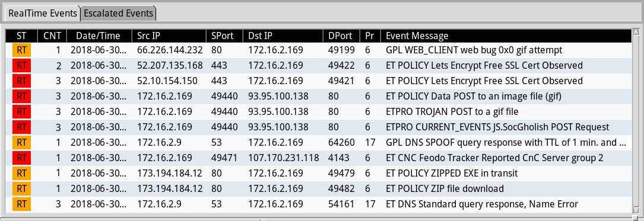Click the orange RT status of the ZIPPED EXE row
Image resolution: width=644 pixels, height=221 pixels.
coord(22,174)
